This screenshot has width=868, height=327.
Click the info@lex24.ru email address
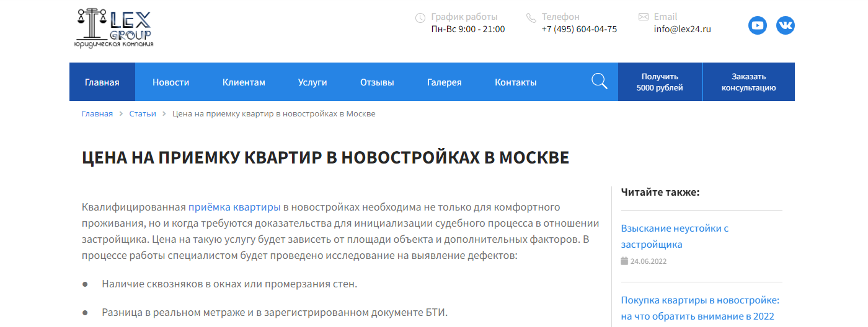(682, 29)
